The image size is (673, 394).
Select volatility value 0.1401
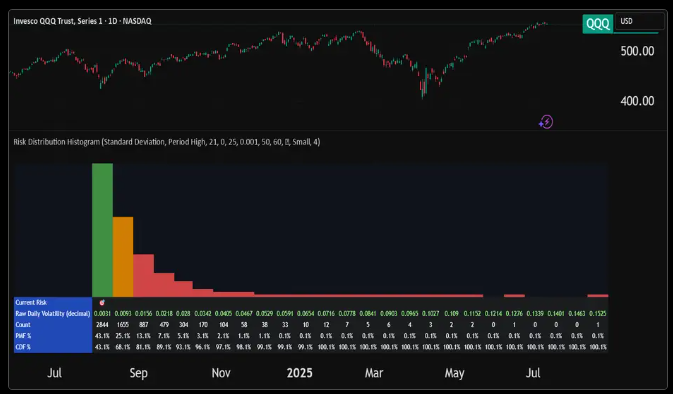pos(556,314)
